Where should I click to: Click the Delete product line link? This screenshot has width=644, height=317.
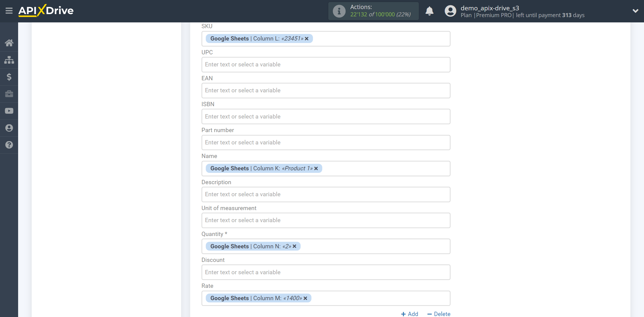(438, 313)
